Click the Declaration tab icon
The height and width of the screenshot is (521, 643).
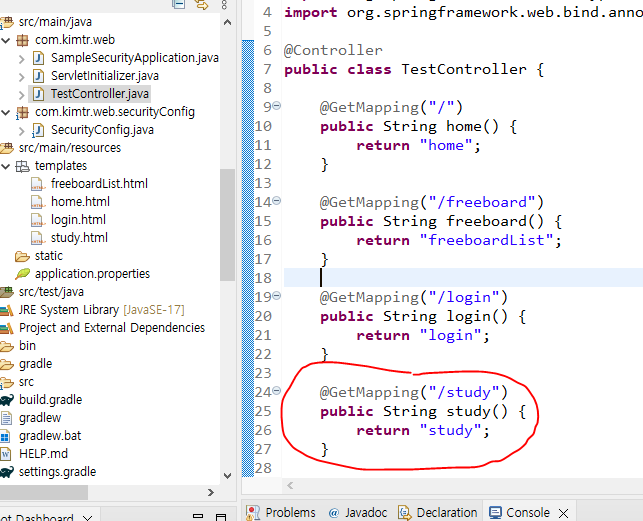(405, 513)
